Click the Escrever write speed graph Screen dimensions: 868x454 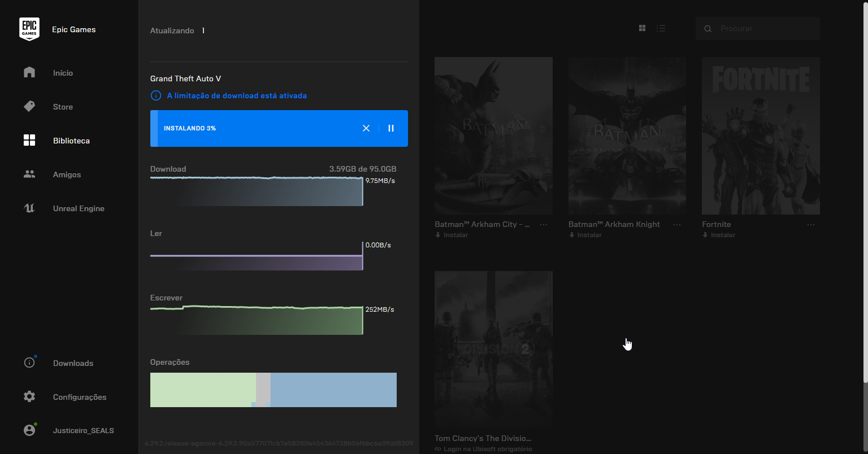[x=257, y=320]
